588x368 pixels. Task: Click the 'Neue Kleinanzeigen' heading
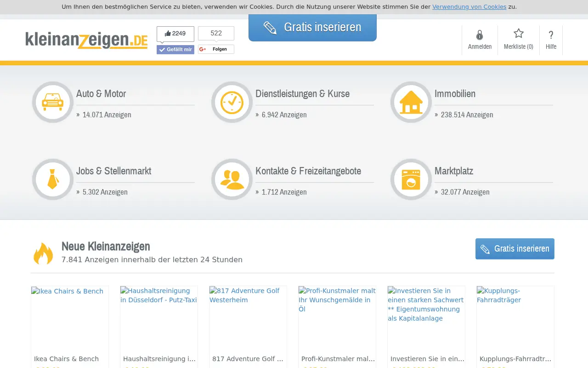click(x=106, y=246)
